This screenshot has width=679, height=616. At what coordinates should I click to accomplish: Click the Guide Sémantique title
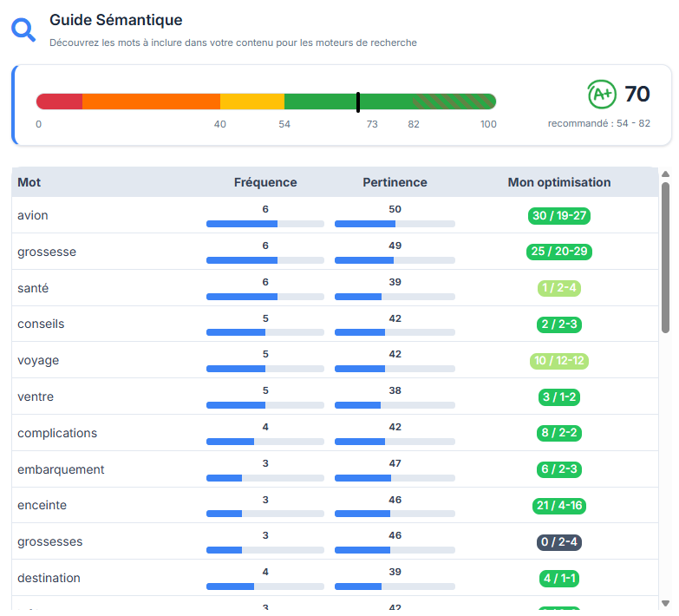116,20
